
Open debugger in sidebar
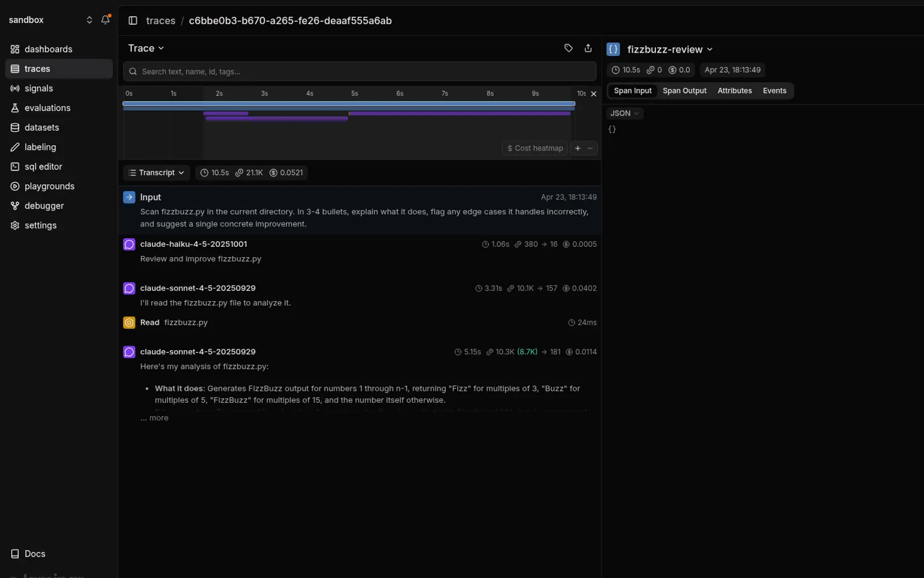coord(59,206)
